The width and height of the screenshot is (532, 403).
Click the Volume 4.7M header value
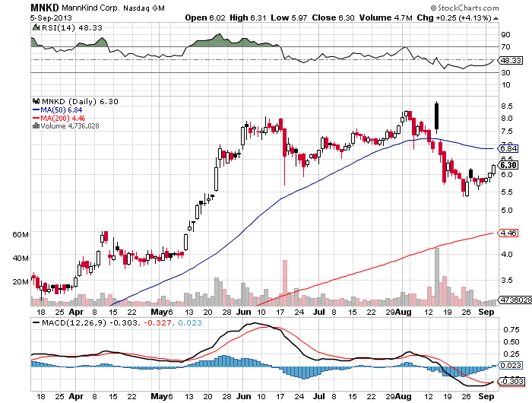tap(386, 17)
